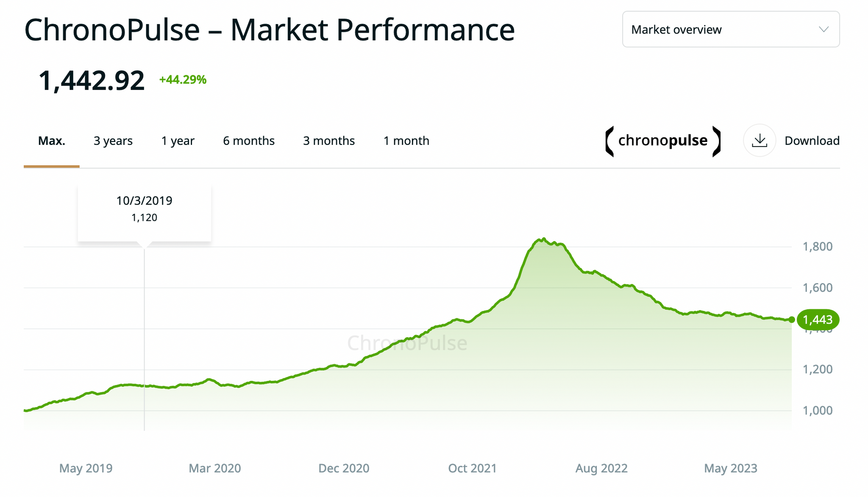Click the 1,443 value badge on the chart
The height and width of the screenshot is (497, 868).
(x=818, y=320)
